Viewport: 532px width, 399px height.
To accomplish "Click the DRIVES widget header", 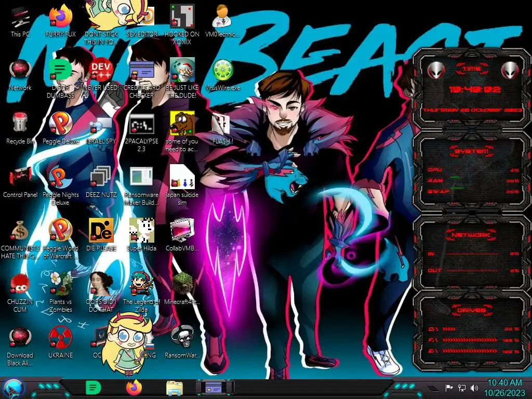I will point(472,310).
